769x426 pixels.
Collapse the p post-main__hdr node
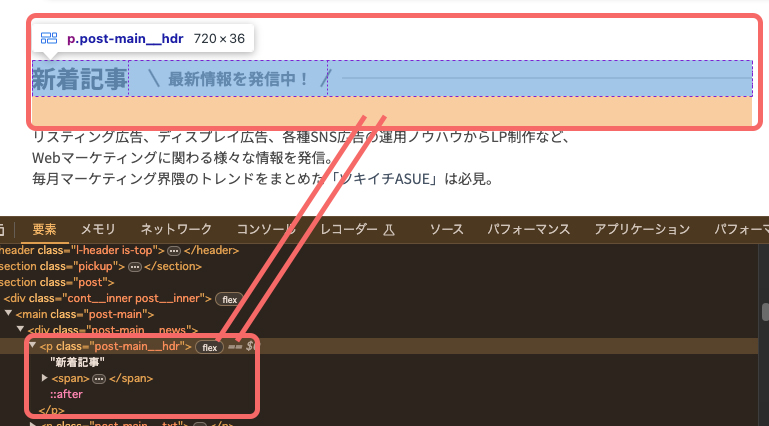coord(32,346)
